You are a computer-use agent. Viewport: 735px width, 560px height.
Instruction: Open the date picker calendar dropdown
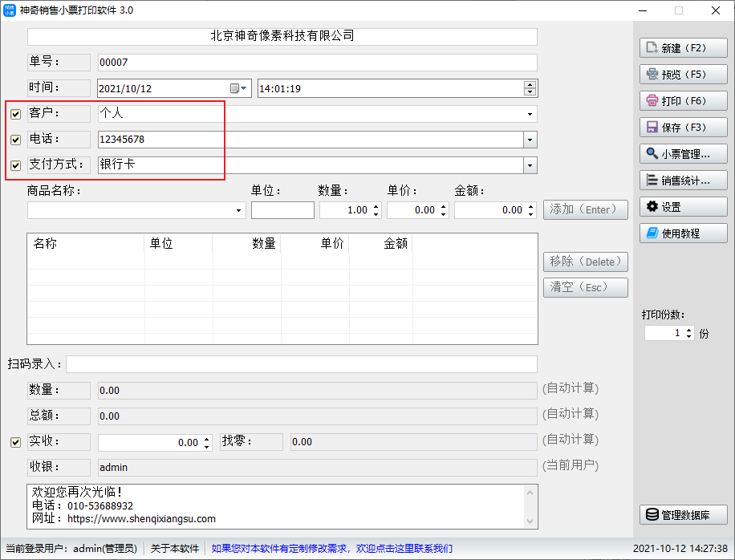pyautogui.click(x=239, y=88)
